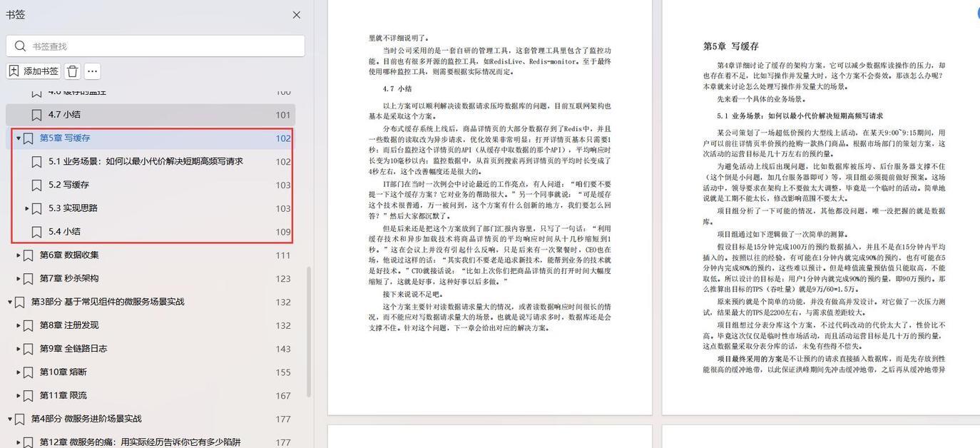Open bookmark 第4部分 微服务进阶场景实战
980x448 pixels.
(86, 419)
